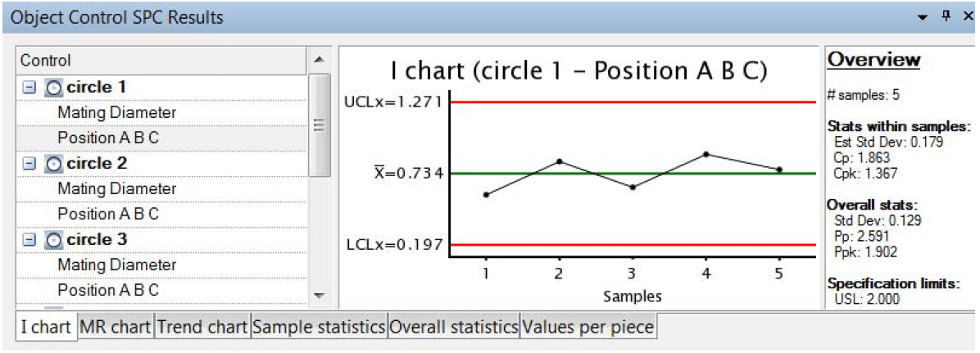Close the SPC Results panel
Viewport: 980px width, 353px height.
coord(969,17)
